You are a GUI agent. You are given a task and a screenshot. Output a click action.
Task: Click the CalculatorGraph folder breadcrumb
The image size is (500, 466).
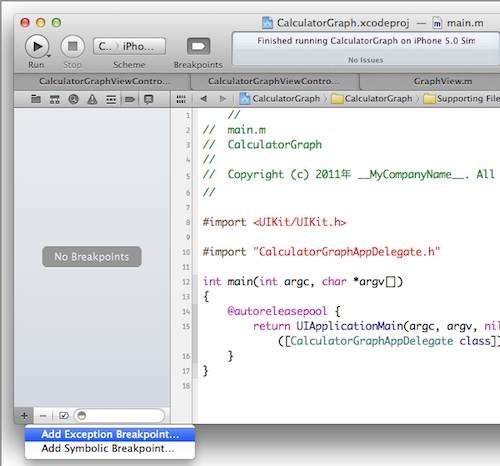[x=372, y=98]
